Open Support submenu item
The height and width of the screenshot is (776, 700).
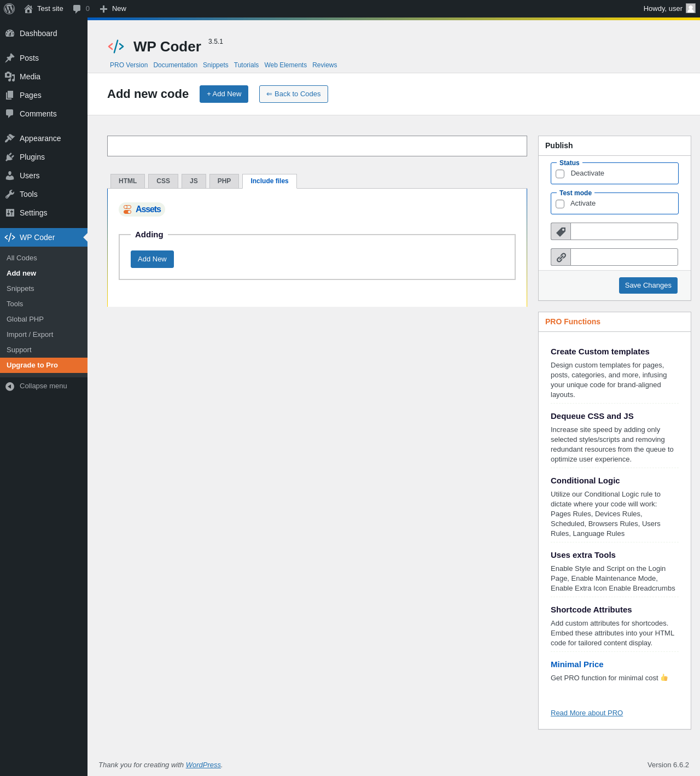(44, 350)
